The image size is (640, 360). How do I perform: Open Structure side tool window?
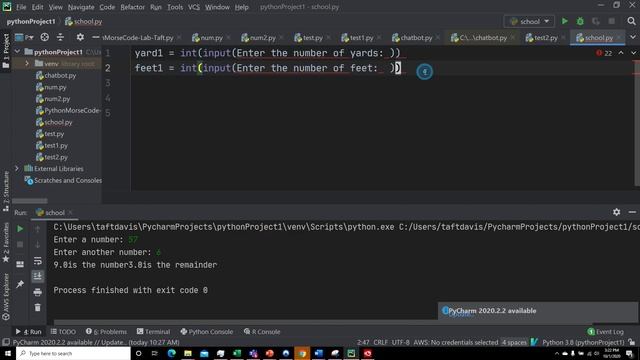point(6,191)
